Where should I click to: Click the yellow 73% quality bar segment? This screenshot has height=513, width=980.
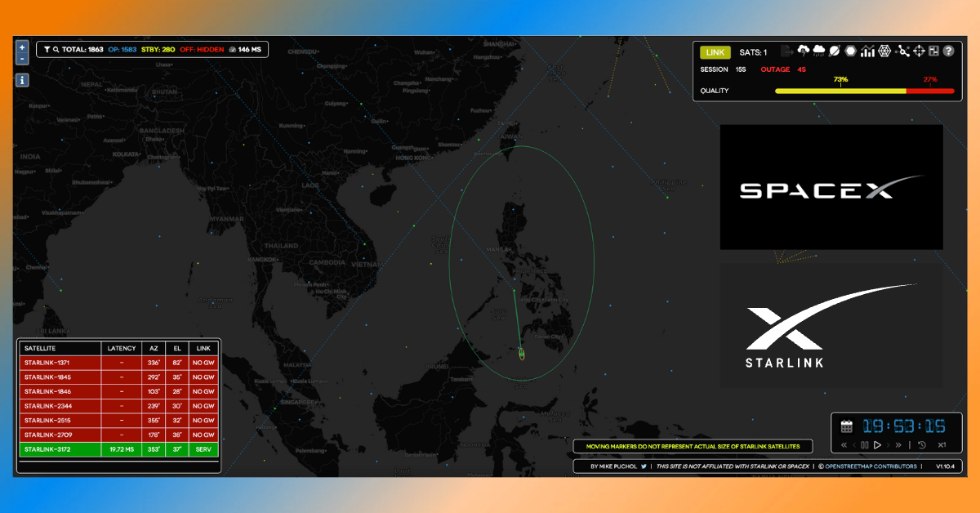pyautogui.click(x=840, y=91)
